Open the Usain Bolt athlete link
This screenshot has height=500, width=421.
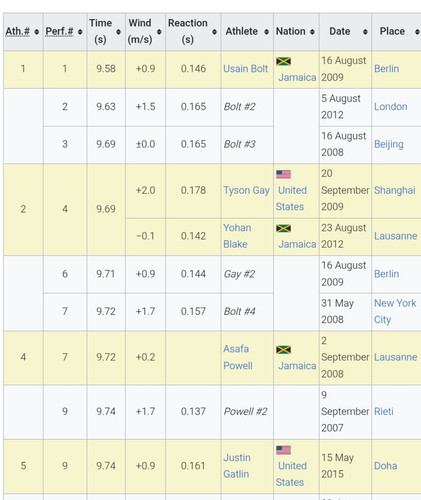(x=246, y=69)
